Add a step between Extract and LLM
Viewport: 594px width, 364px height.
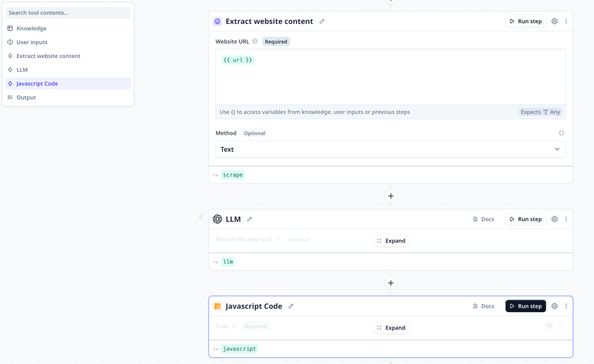[391, 196]
